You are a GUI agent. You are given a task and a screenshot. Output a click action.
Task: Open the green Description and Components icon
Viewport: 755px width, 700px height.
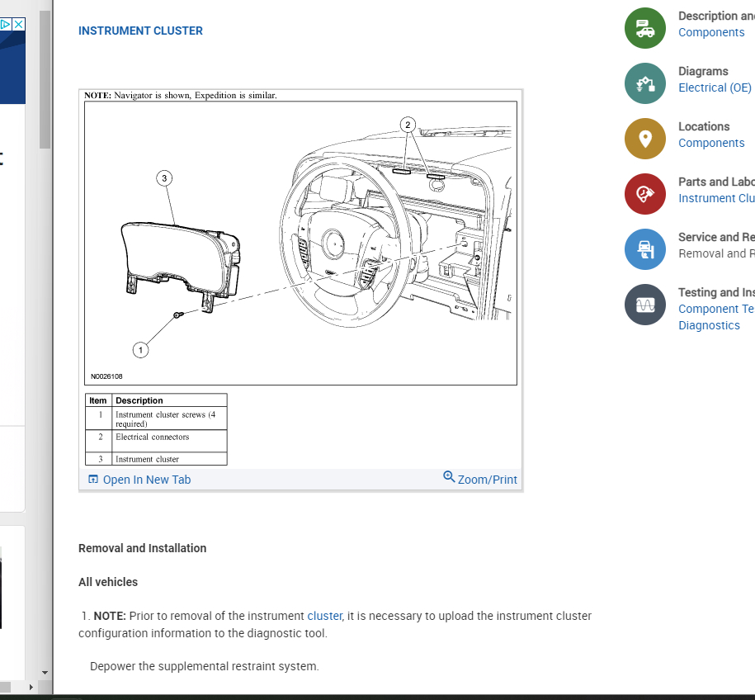point(644,28)
